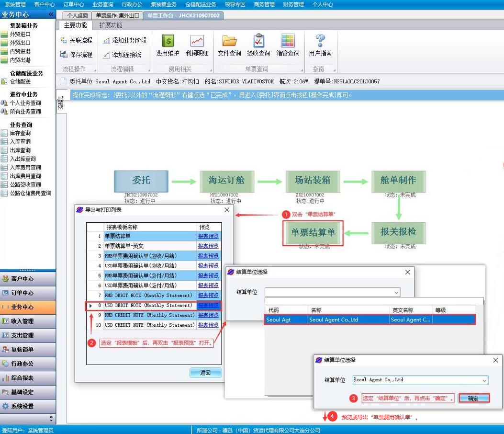Select 外贸出口 in the sidebar tree
Screen dimensions: 504x434
coord(20,43)
